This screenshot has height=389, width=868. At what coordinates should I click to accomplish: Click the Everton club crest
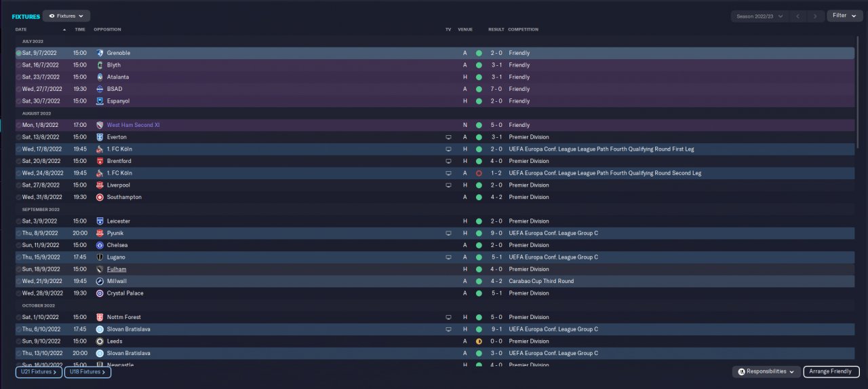100,137
